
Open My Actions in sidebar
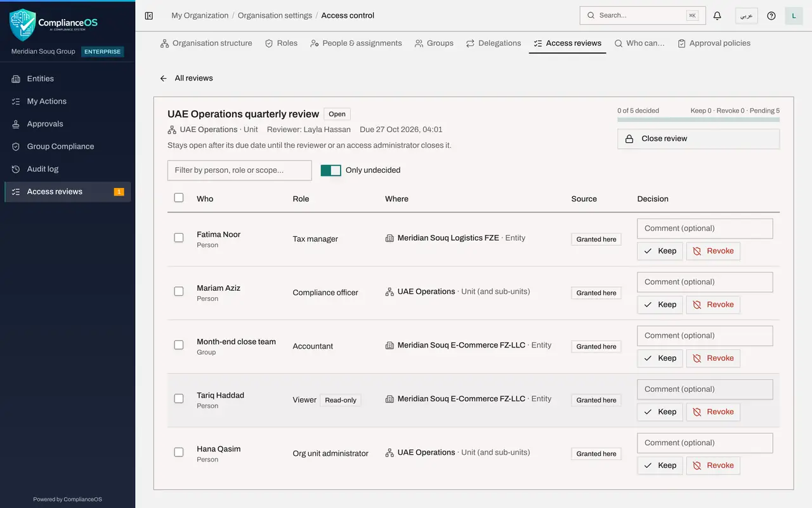68,102
